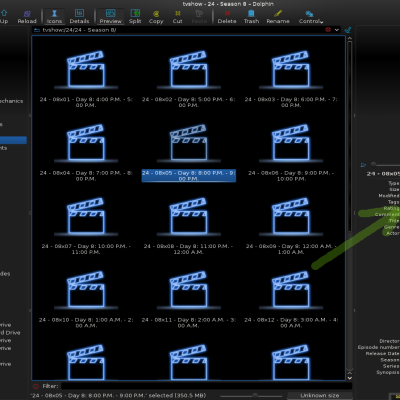Click the 'Unknown size' space indicator
400x400 pixels.
[x=320, y=396]
